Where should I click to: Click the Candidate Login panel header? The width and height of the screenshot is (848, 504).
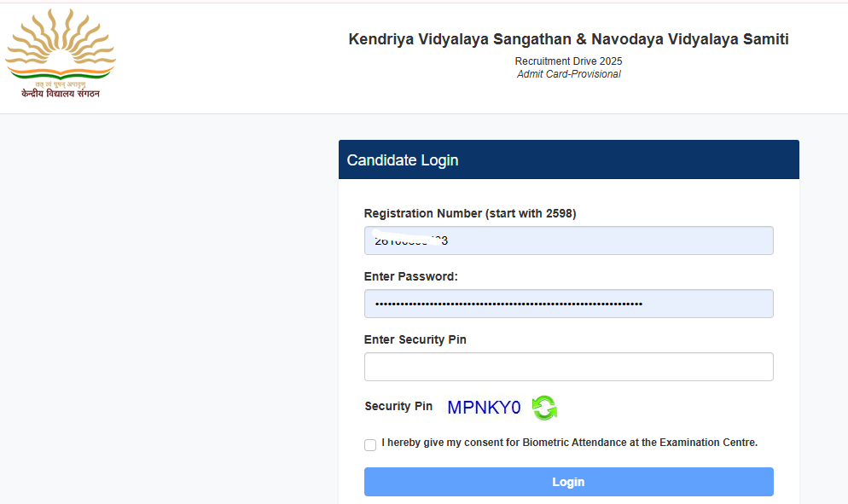click(x=568, y=159)
